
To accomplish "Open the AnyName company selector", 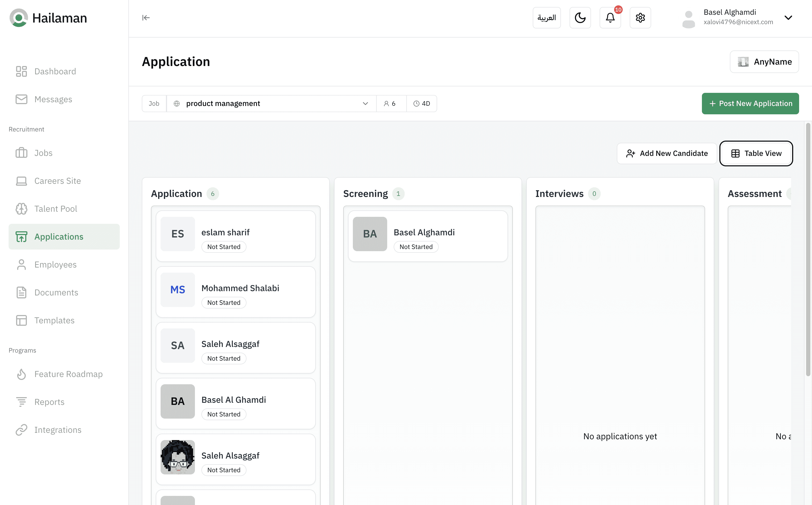I will (764, 62).
